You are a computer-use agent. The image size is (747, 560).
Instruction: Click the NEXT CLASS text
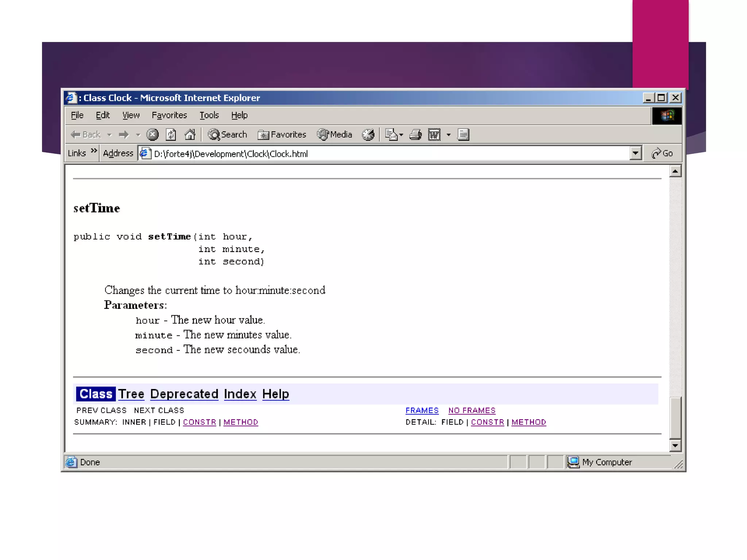tap(159, 411)
